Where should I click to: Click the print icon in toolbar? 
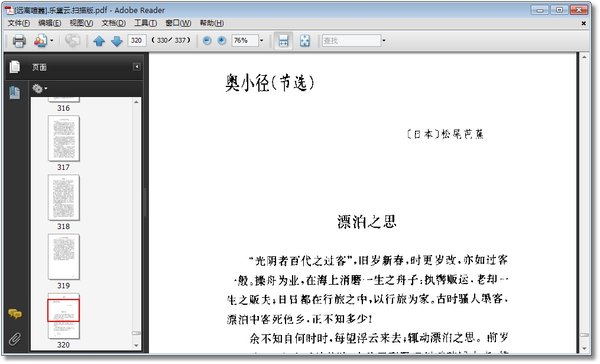tap(19, 41)
